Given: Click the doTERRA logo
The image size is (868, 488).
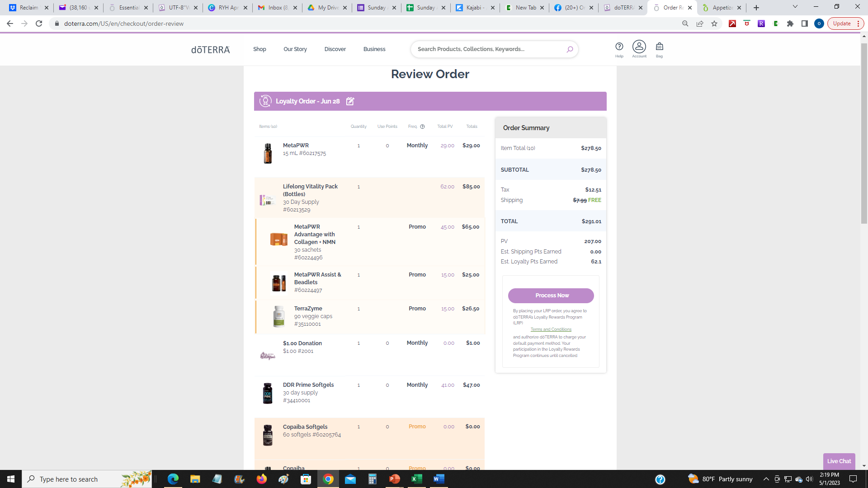Looking at the screenshot, I should point(211,49).
